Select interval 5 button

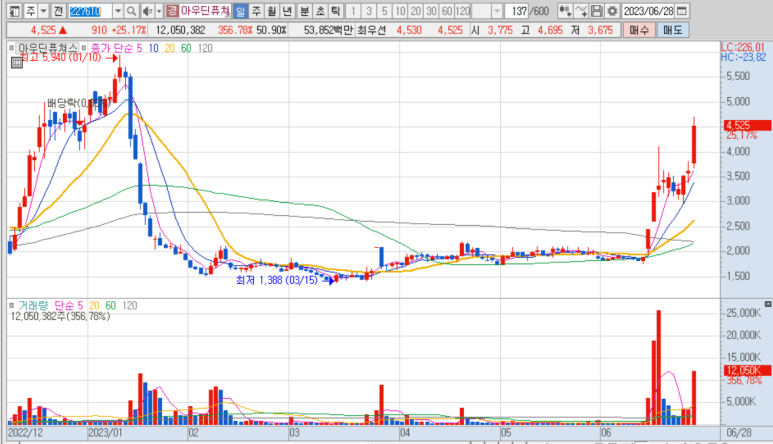coord(385,11)
